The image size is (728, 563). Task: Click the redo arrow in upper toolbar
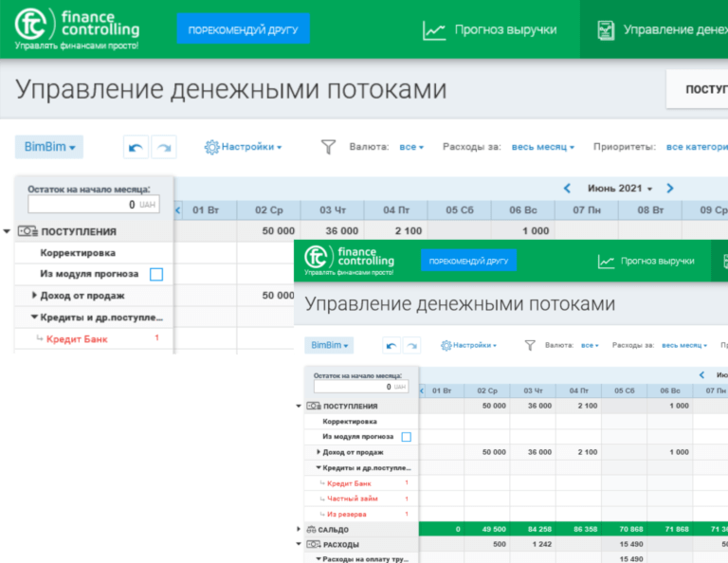click(164, 148)
